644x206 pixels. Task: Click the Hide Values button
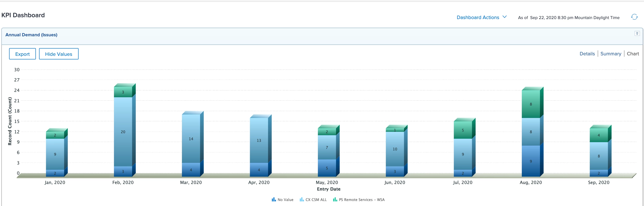(59, 54)
